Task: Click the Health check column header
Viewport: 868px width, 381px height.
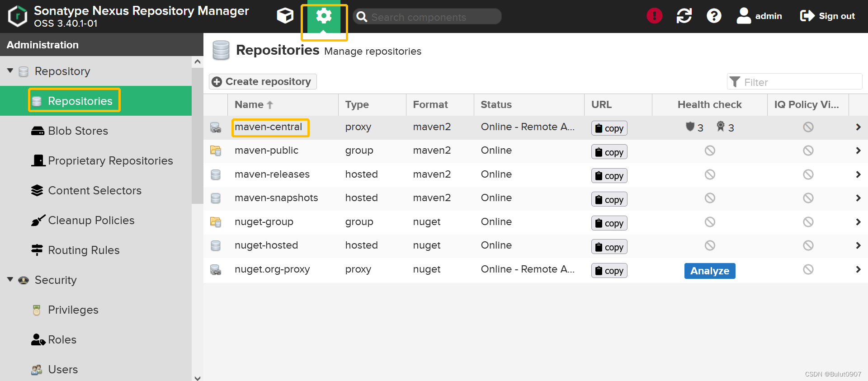Action: pyautogui.click(x=709, y=104)
